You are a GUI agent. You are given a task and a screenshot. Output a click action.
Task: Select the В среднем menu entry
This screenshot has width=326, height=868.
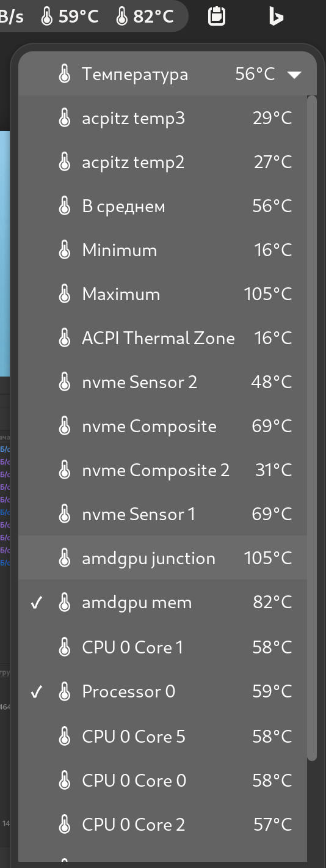click(162, 206)
